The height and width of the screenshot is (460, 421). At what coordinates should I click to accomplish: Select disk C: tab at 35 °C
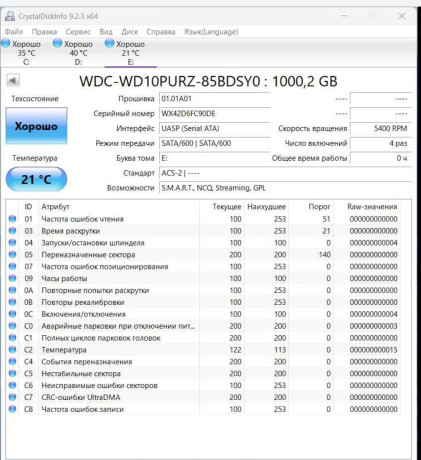point(26,53)
